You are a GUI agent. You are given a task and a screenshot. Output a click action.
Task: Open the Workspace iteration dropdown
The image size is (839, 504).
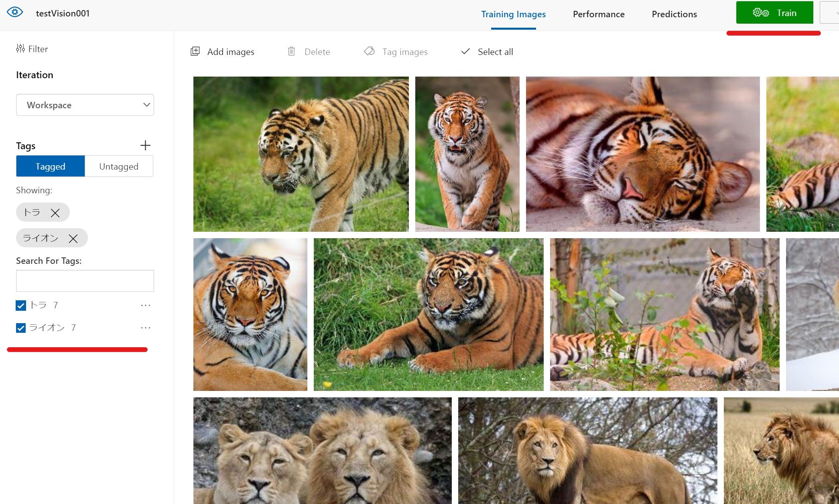85,105
